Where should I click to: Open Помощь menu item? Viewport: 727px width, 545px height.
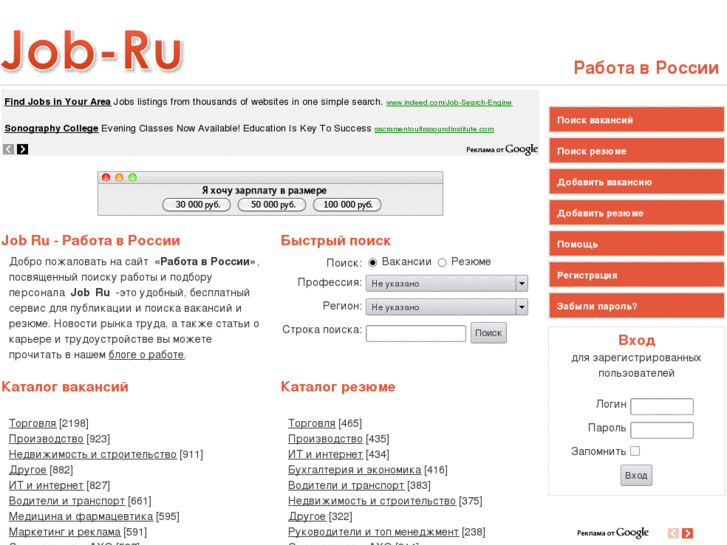point(637,244)
